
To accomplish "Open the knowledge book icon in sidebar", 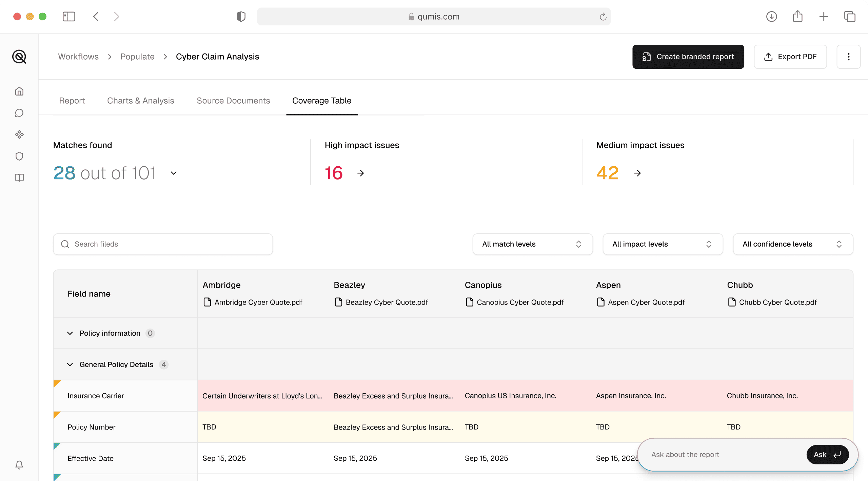I will click(19, 177).
